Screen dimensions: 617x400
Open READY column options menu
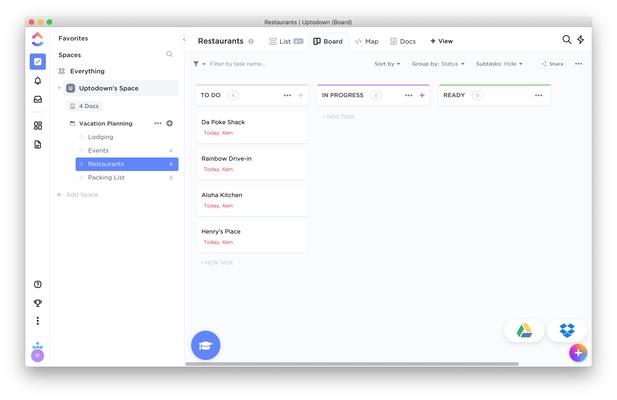[x=539, y=95]
